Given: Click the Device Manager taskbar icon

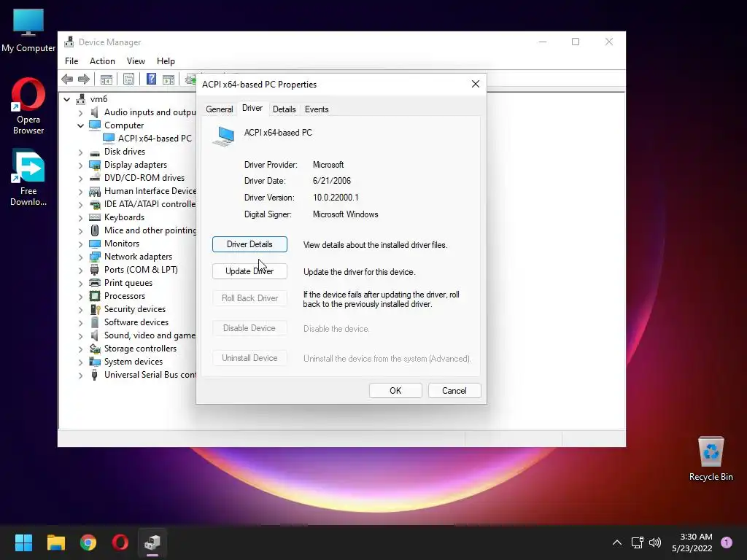Looking at the screenshot, I should click(152, 542).
